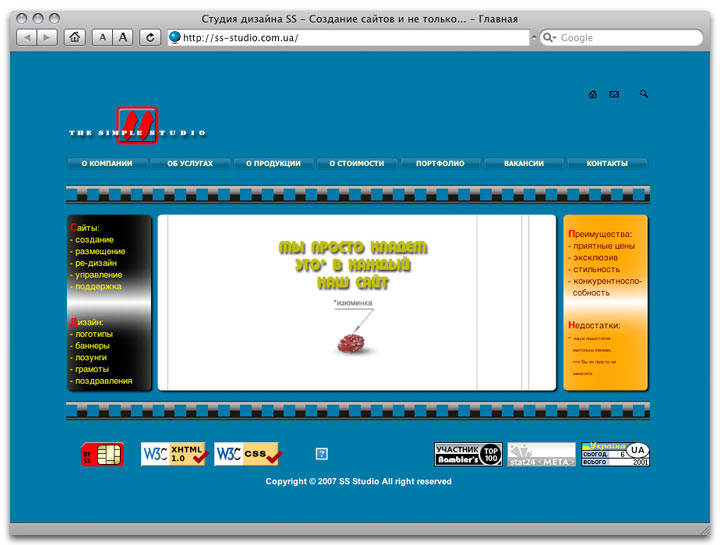Click the 'создание' link under Сайты
Image resolution: width=720 pixels, height=545 pixels.
click(x=95, y=240)
